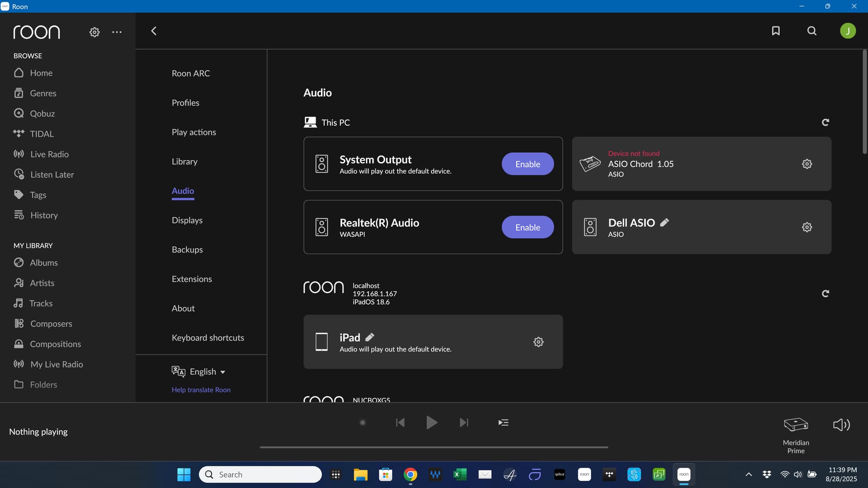Refresh the This PC device list
Viewport: 868px width, 488px height.
(825, 122)
